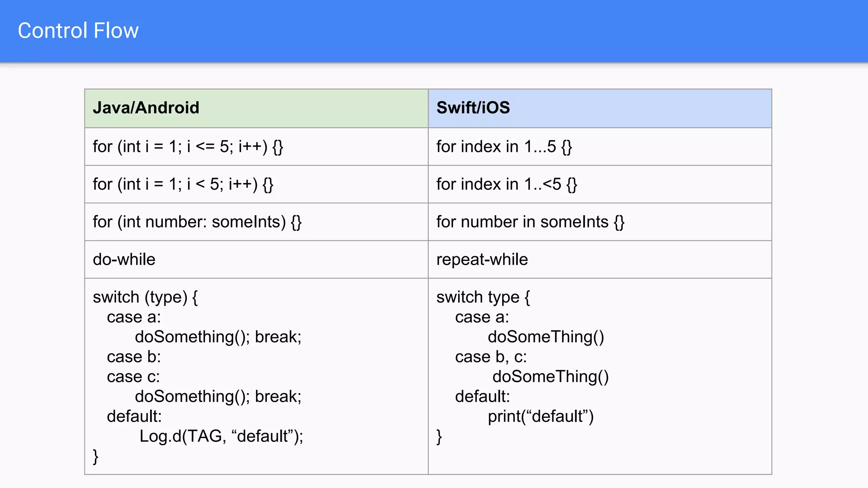Select the "repeat-while" table cell
The image size is (868, 488).
coord(482,260)
